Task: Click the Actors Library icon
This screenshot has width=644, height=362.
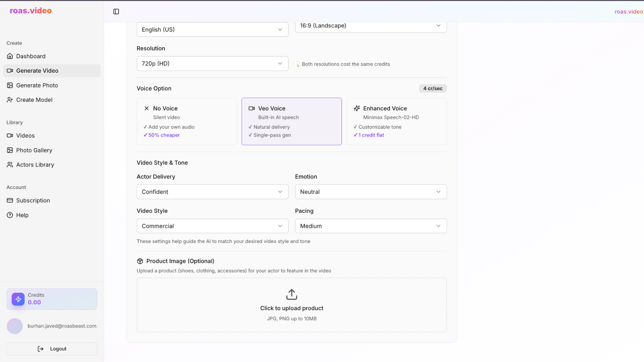Action: point(9,165)
